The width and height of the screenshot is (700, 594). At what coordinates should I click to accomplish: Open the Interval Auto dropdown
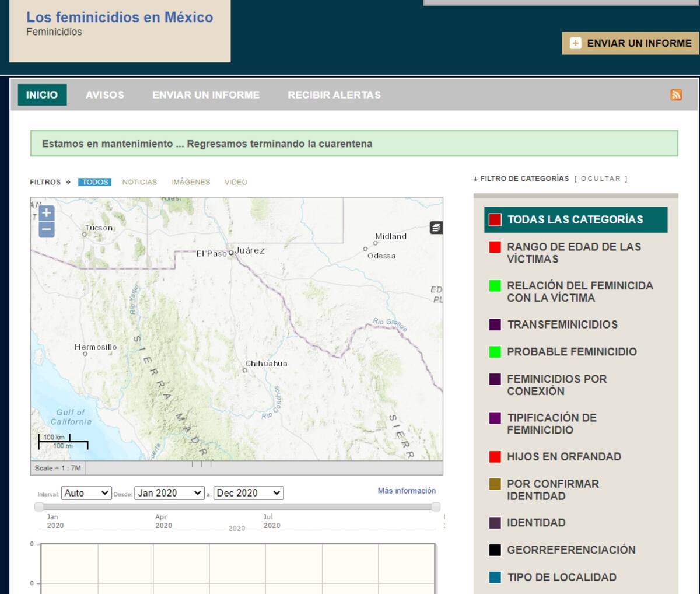[x=86, y=493]
